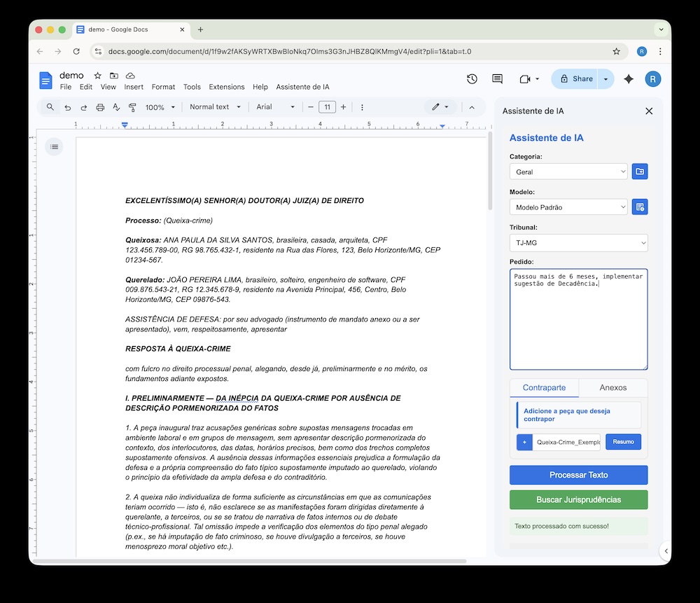Open the Arial font dropdown
The width and height of the screenshot is (700, 603).
(273, 106)
